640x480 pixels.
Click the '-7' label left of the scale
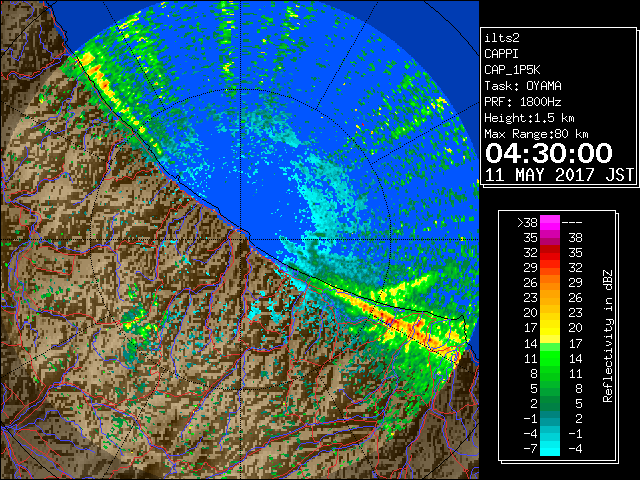click(x=530, y=449)
